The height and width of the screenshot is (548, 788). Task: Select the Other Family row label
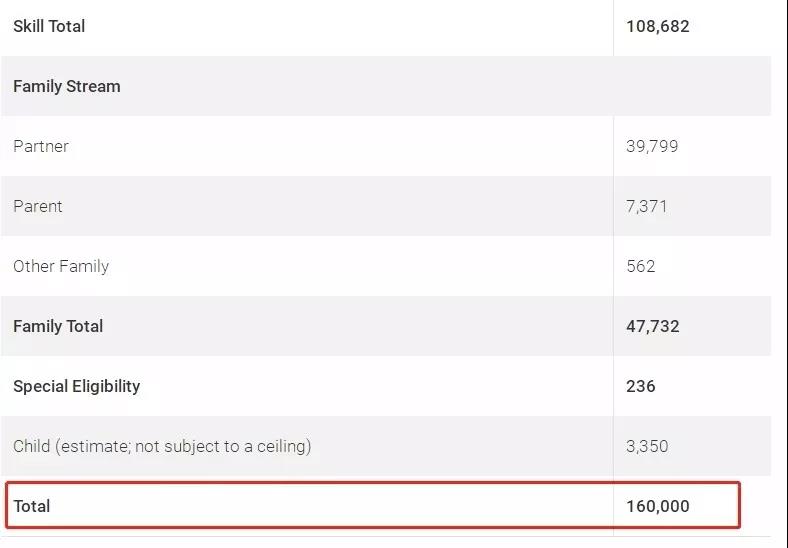point(61,266)
